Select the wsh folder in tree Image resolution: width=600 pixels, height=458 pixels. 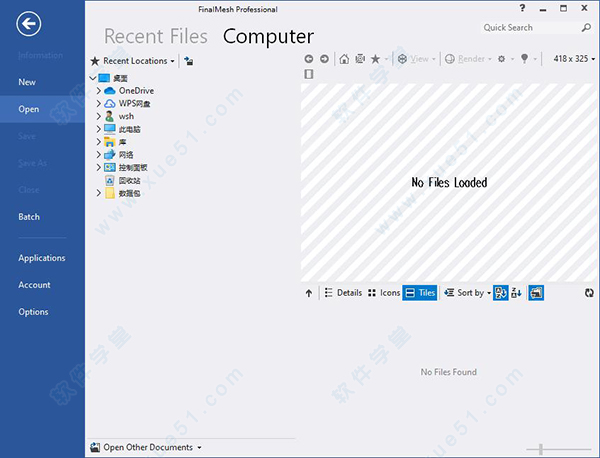point(126,116)
